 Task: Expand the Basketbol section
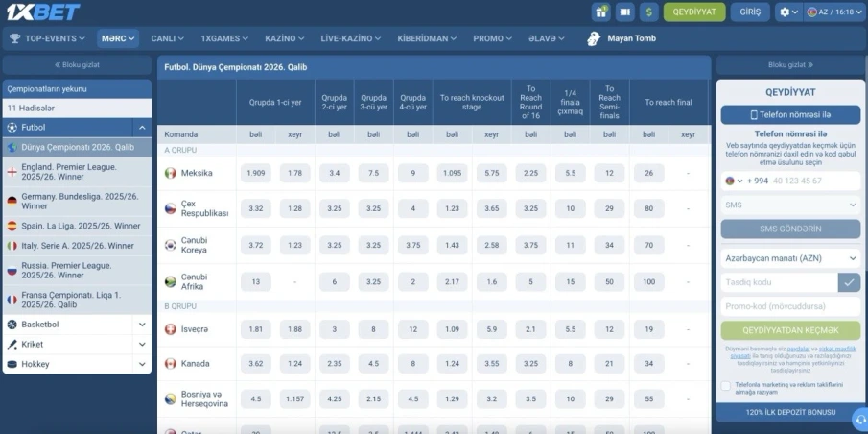coord(142,325)
